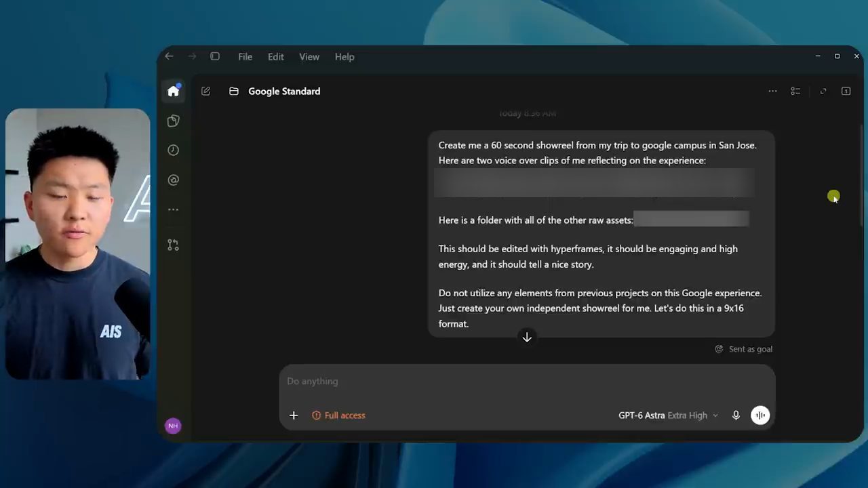Image resolution: width=868 pixels, height=488 pixels.
Task: Open the NH user avatar
Action: (173, 426)
